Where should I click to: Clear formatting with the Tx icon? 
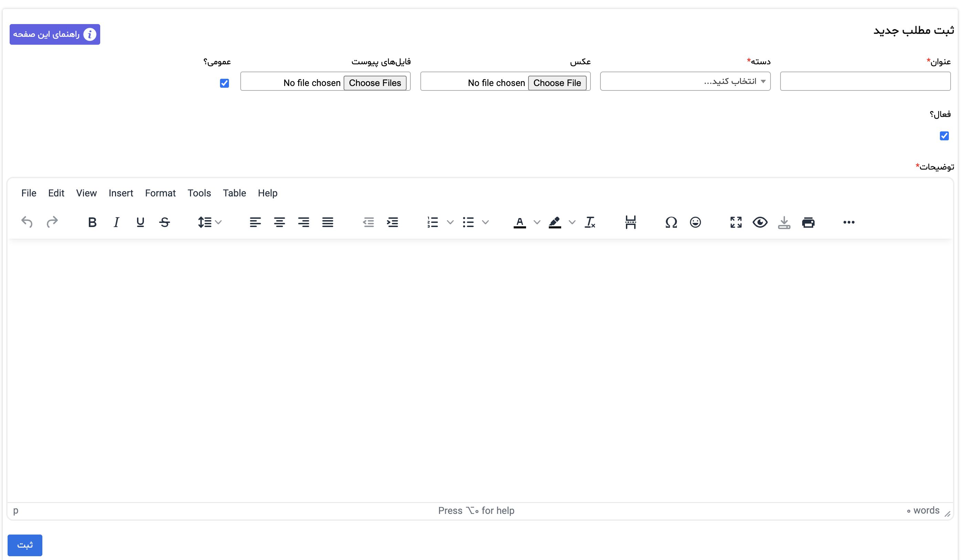pyautogui.click(x=590, y=222)
